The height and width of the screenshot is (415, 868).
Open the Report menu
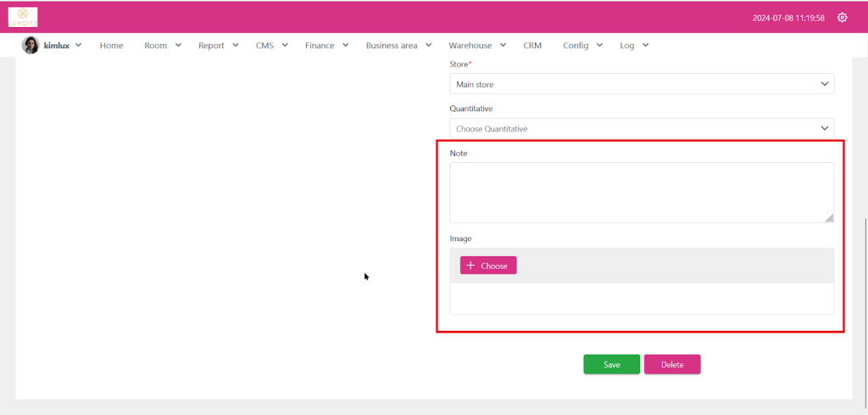pos(218,46)
